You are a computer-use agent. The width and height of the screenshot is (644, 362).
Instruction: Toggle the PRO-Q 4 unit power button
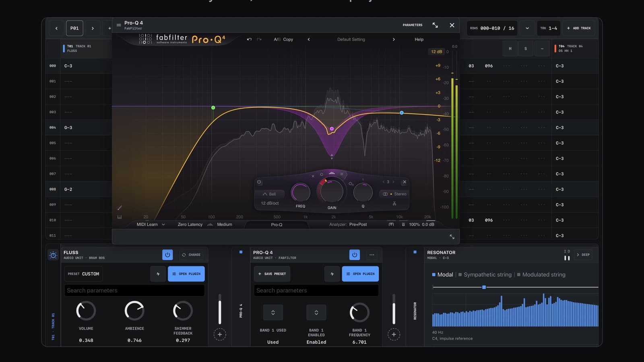355,255
